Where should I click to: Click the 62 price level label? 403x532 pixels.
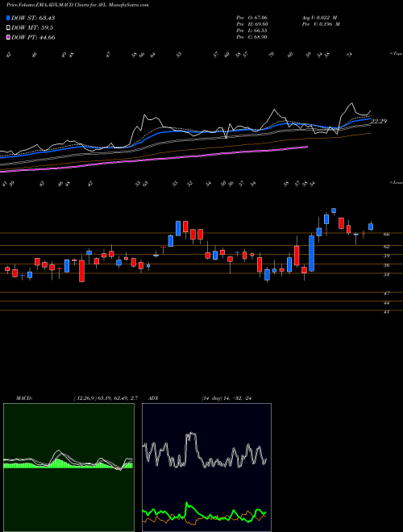point(386,247)
